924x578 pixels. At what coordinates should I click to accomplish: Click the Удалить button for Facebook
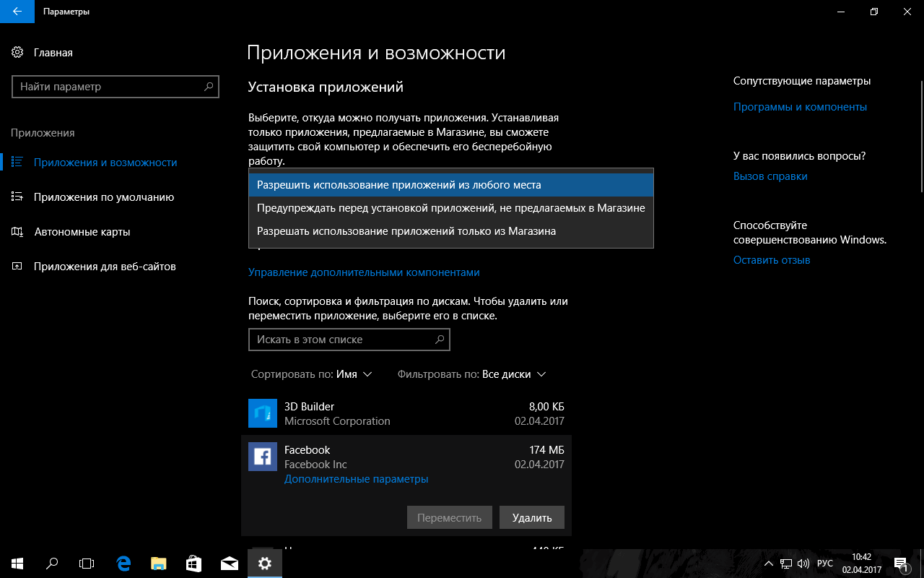[x=532, y=517]
